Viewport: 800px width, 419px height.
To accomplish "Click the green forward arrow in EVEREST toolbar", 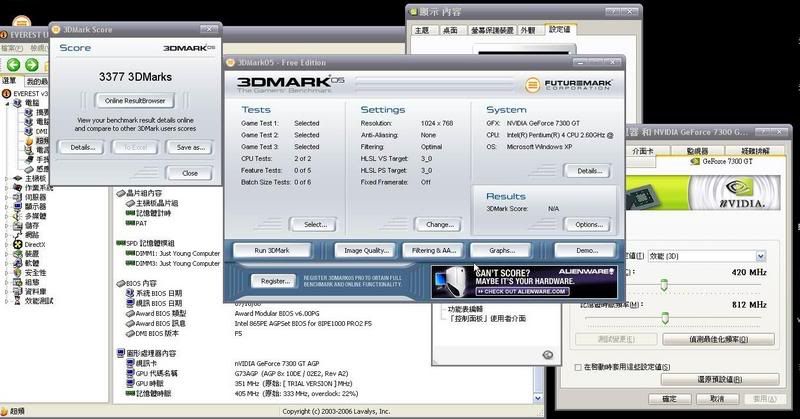I will (x=32, y=64).
